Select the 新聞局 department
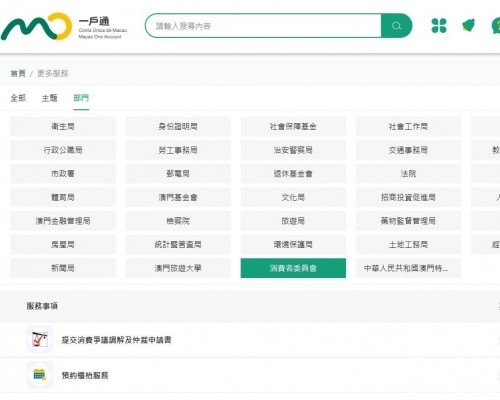This screenshot has width=500, height=400. [x=63, y=268]
